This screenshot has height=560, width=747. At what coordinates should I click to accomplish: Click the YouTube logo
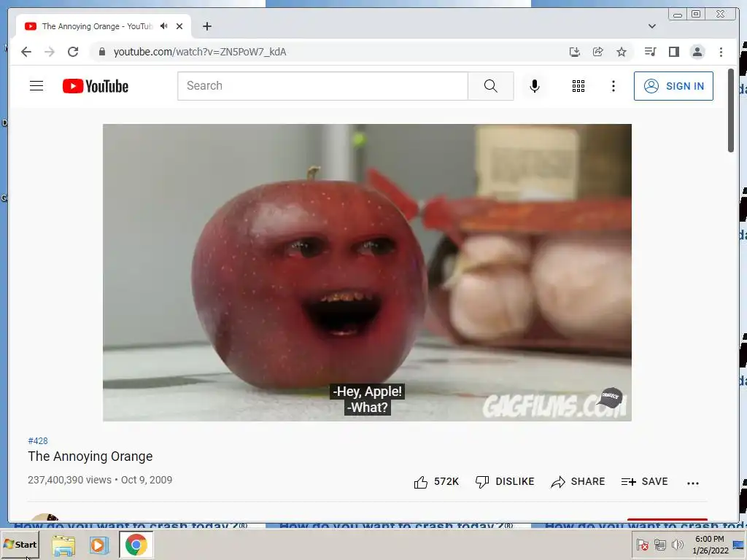96,86
